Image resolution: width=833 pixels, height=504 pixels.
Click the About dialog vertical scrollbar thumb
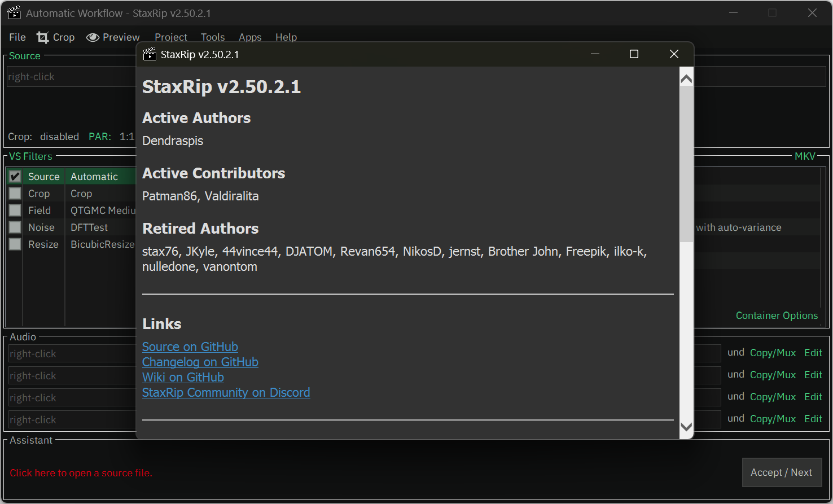(686, 164)
